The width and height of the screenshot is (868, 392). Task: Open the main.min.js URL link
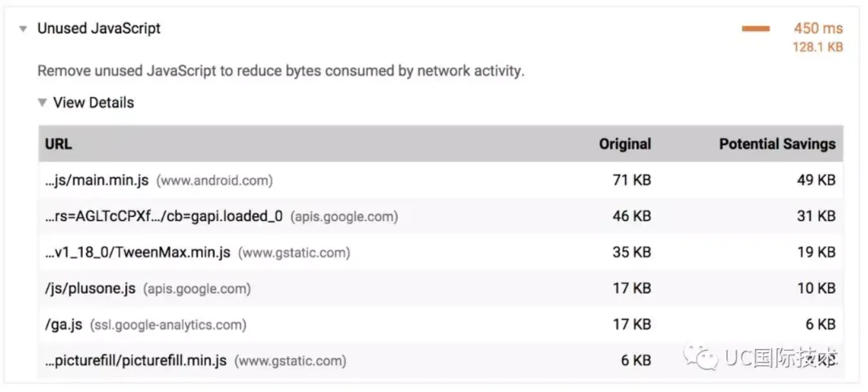pyautogui.click(x=97, y=181)
